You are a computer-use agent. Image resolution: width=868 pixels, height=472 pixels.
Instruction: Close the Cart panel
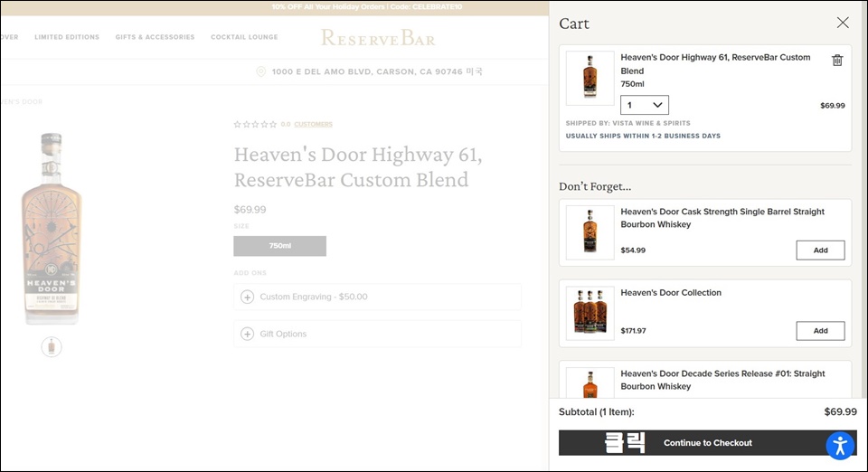[843, 23]
